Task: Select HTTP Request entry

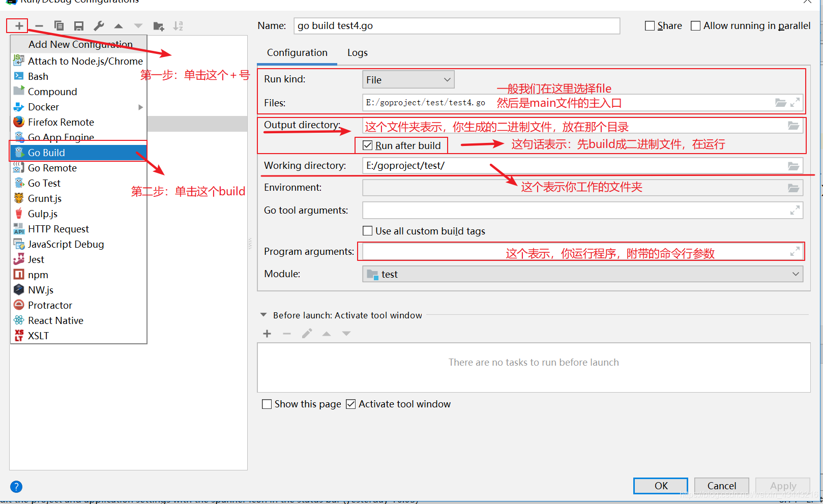Action: [78, 229]
